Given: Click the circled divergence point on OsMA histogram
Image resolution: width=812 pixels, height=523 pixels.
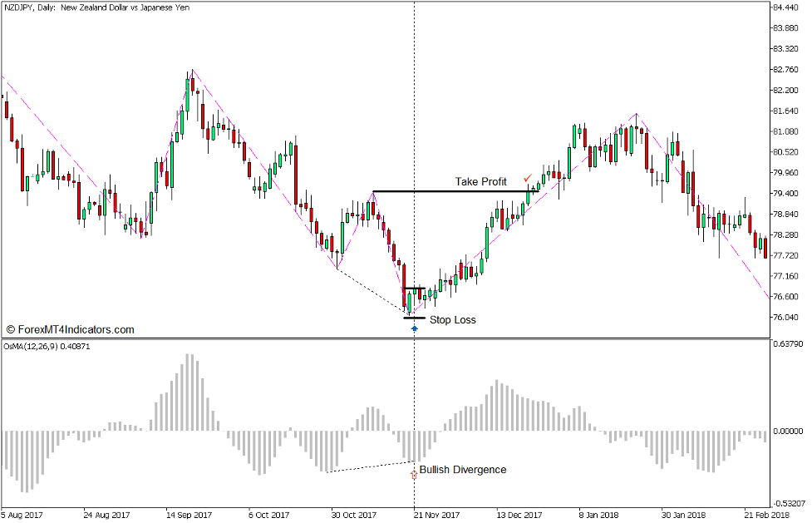Looking at the screenshot, I should click(x=414, y=476).
